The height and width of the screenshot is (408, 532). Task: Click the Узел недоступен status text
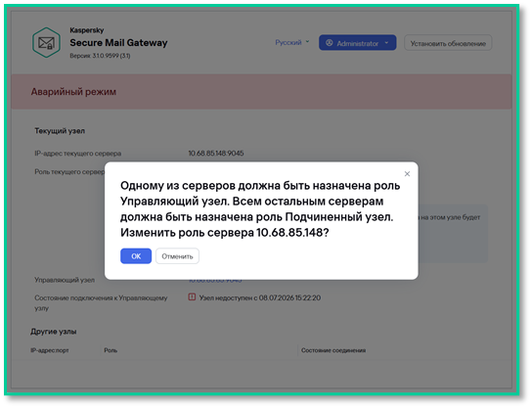[x=259, y=297]
